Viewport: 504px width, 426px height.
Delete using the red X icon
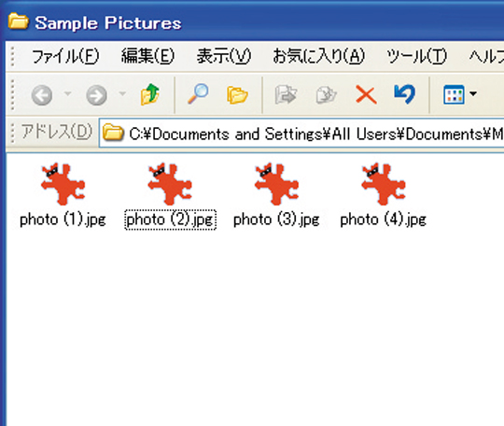coord(366,95)
